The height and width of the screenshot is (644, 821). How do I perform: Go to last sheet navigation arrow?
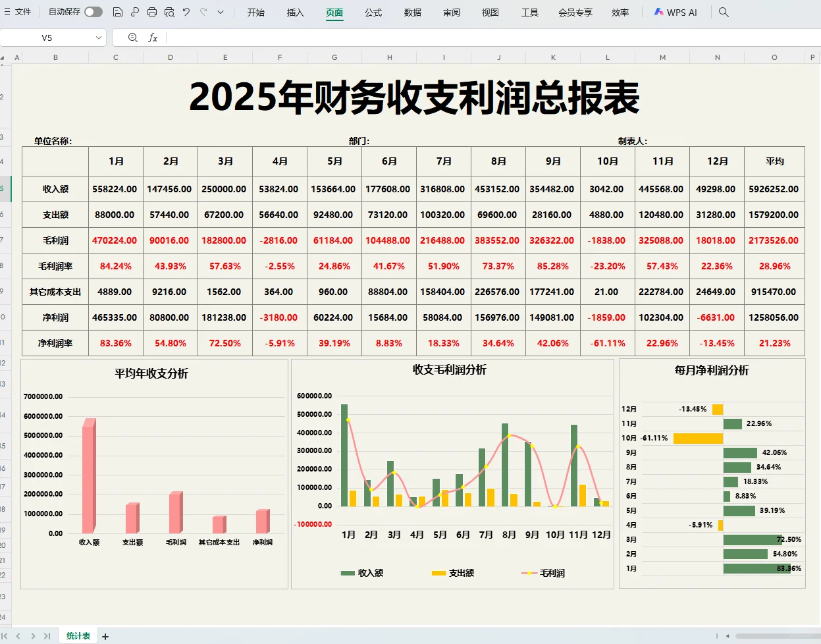point(47,636)
